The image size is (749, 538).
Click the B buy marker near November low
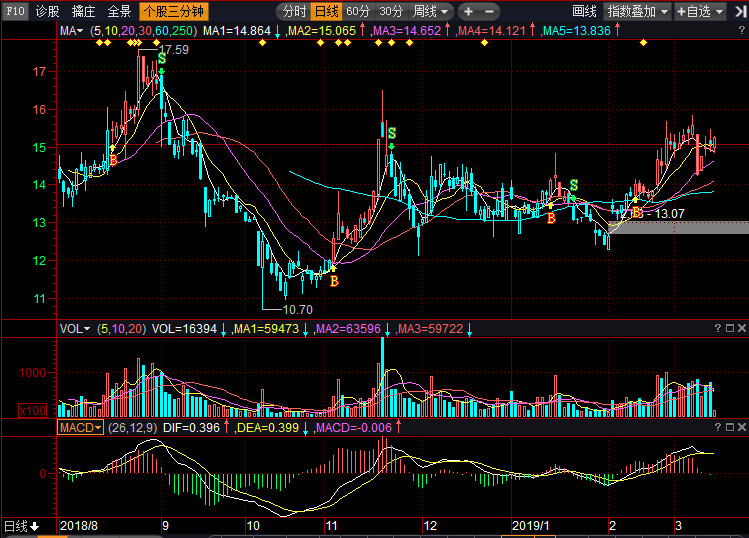coord(334,281)
